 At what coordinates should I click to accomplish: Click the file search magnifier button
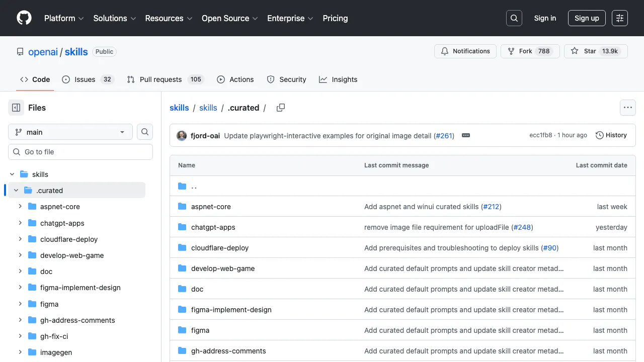point(145,132)
